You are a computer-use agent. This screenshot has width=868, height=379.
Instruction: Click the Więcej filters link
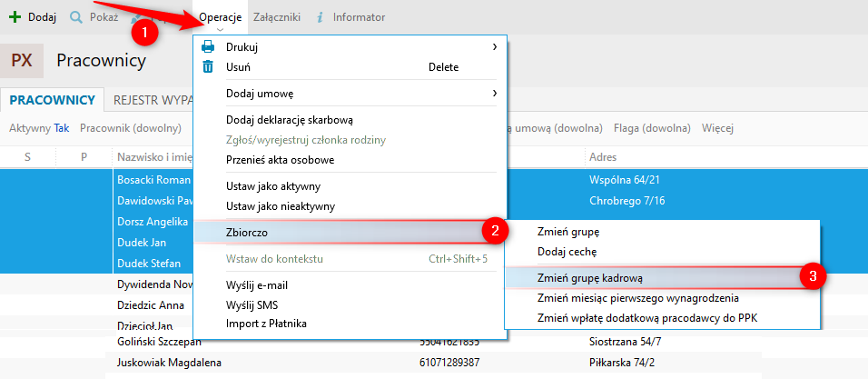tap(717, 128)
